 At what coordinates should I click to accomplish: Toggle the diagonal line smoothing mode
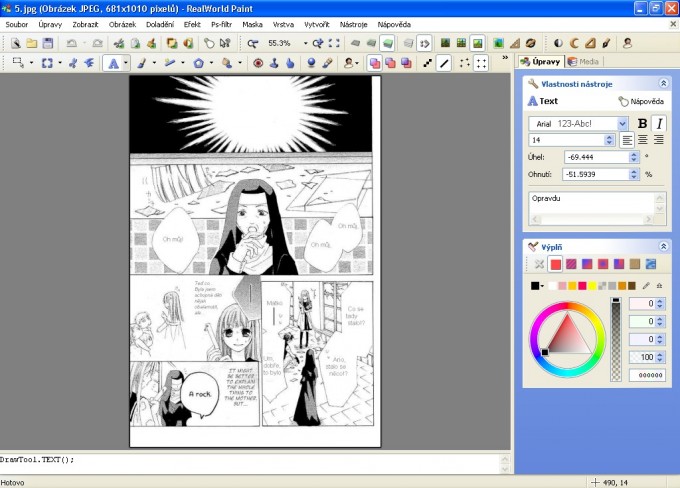(444, 63)
